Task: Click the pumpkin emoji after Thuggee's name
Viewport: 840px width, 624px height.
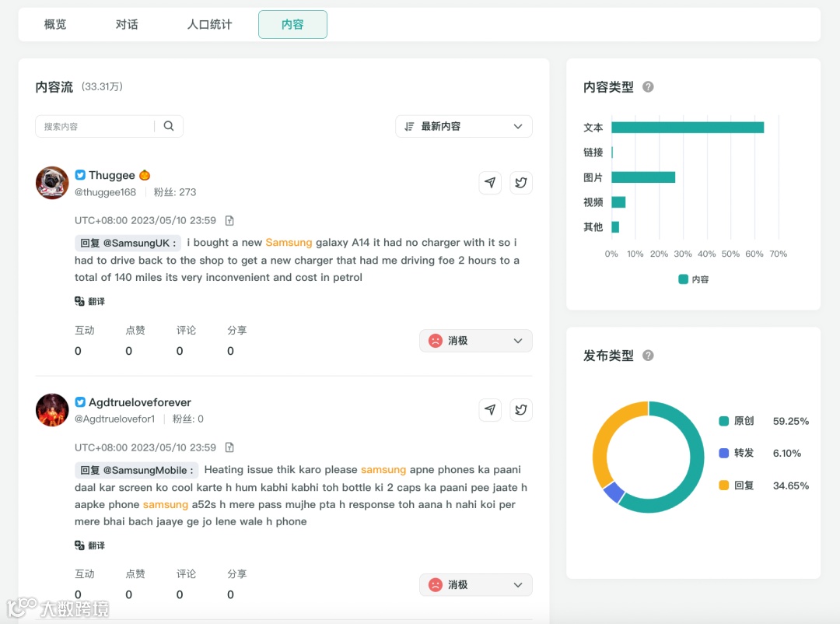Action: tap(145, 175)
